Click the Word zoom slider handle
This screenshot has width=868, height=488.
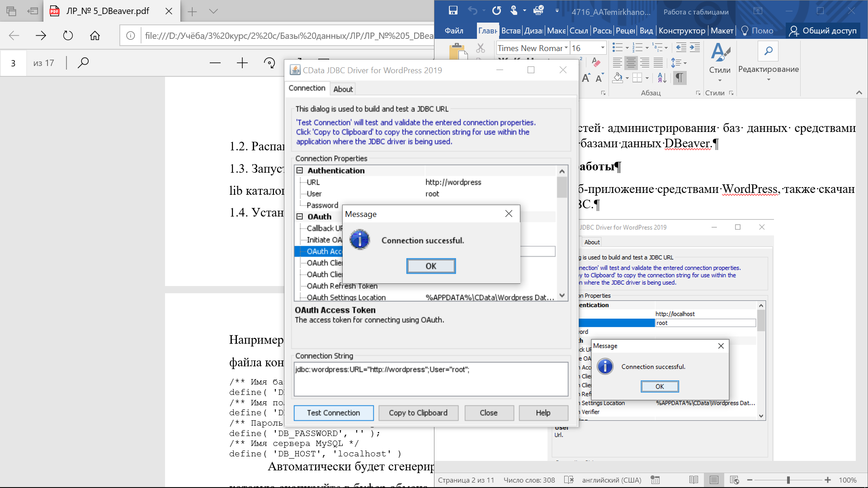788,480
